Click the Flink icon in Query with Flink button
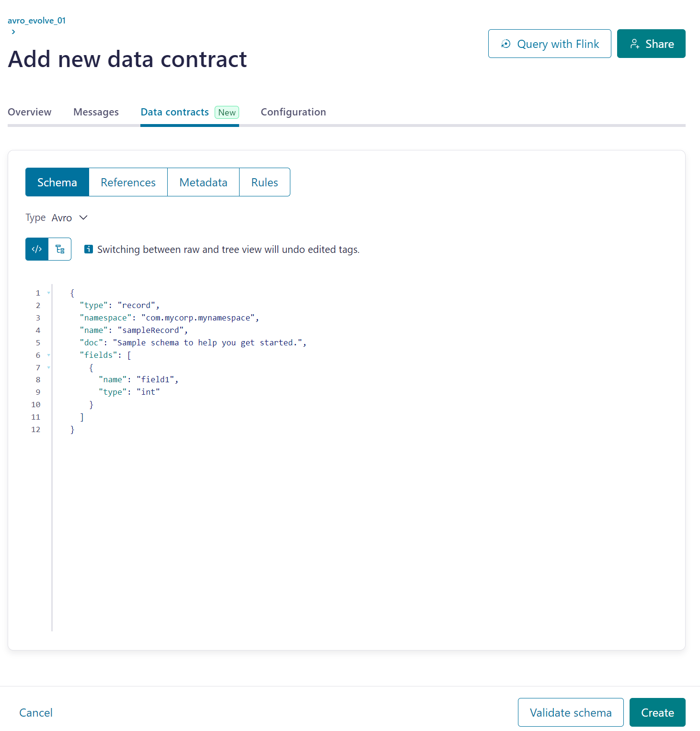This screenshot has height=731, width=700. (506, 44)
